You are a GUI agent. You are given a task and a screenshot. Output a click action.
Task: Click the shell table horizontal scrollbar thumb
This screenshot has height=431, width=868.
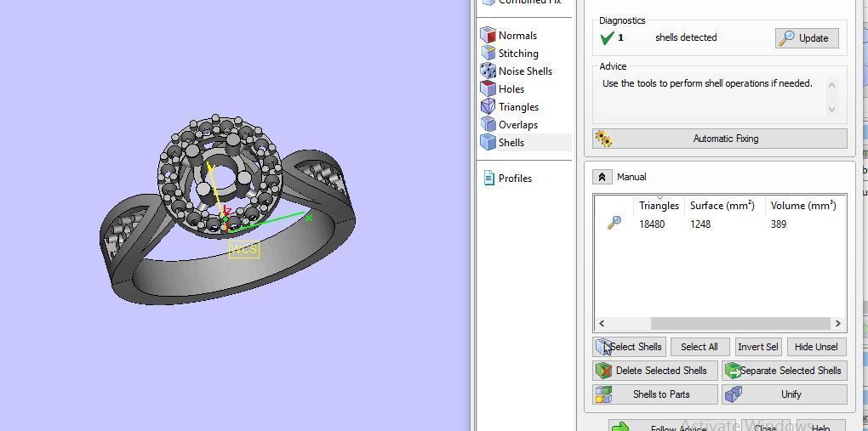(740, 324)
